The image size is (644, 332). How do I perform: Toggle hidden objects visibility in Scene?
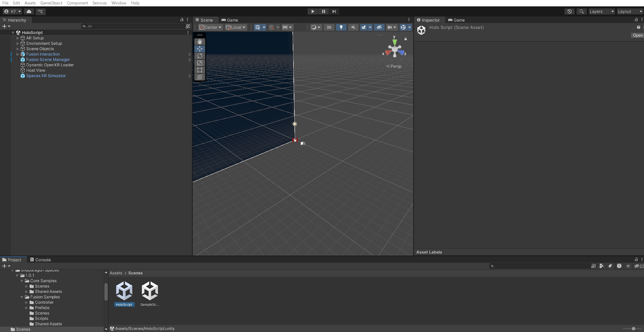click(379, 27)
